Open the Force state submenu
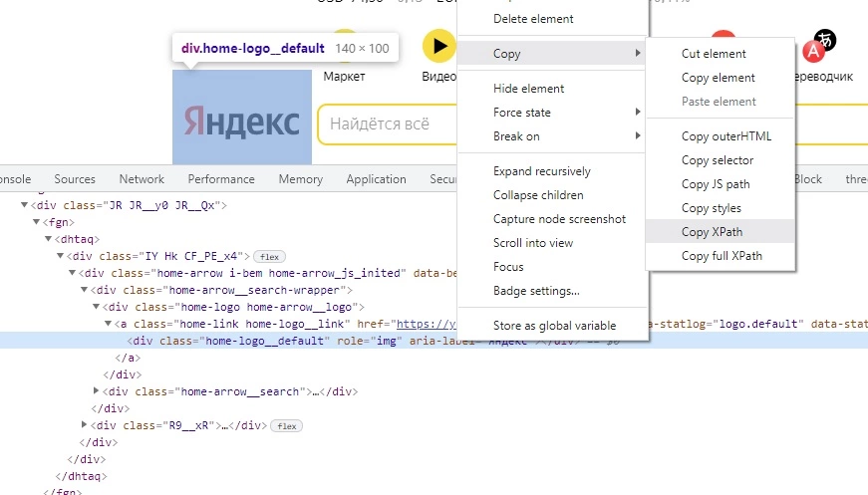Screen dimensions: 868x495 coord(552,113)
